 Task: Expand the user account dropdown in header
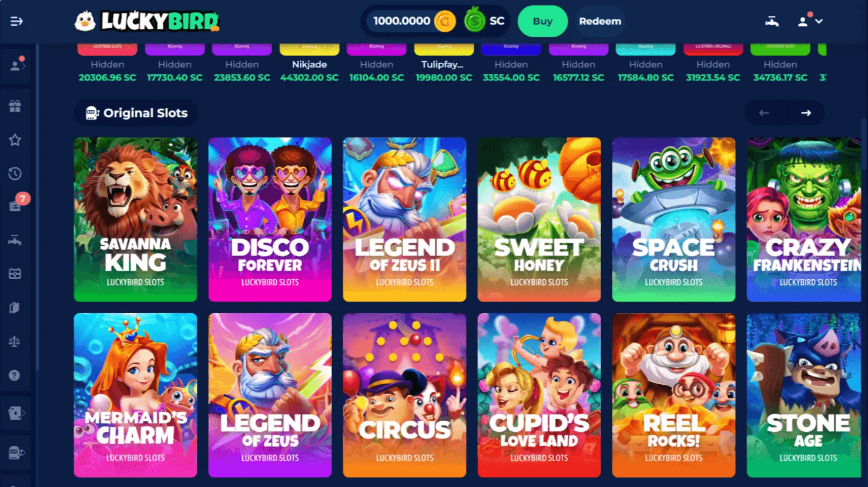pyautogui.click(x=810, y=21)
